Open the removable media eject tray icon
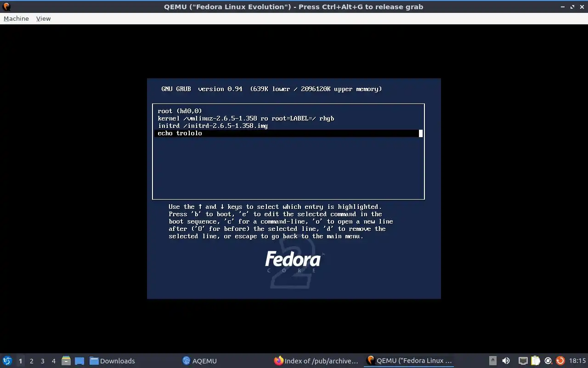Screen dimensions: 588x368 [x=492, y=361]
